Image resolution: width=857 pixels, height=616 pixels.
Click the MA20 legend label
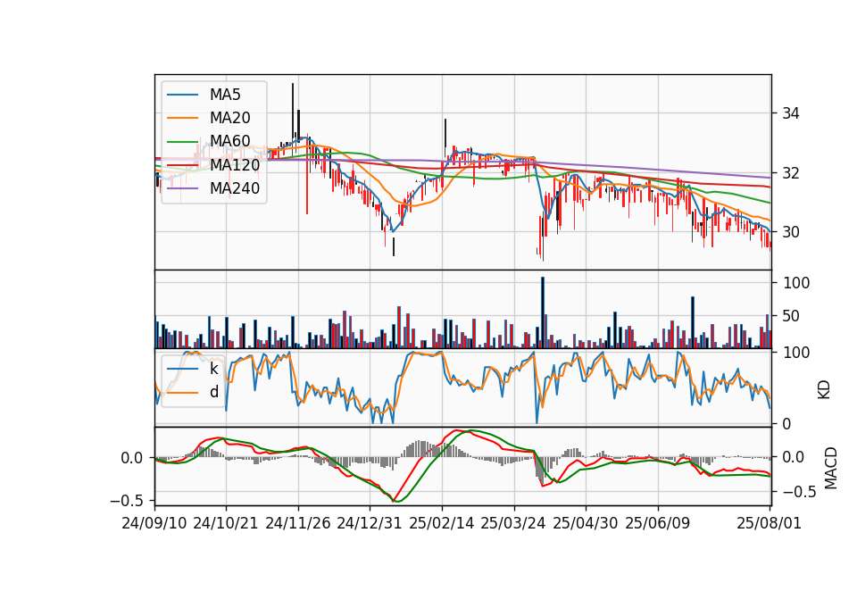coord(229,118)
